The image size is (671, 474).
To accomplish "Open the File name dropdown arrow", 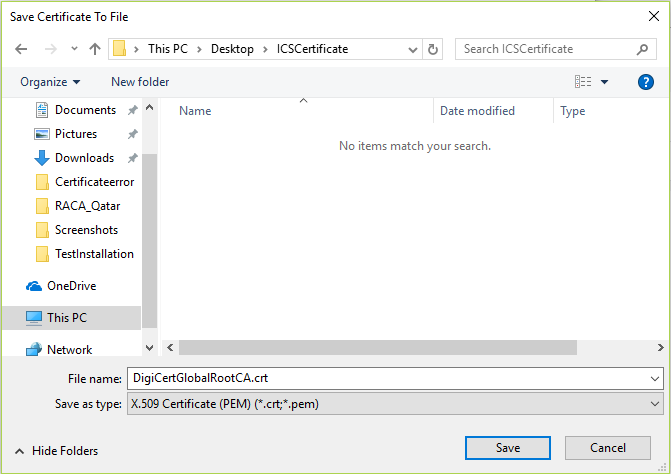I will [655, 379].
